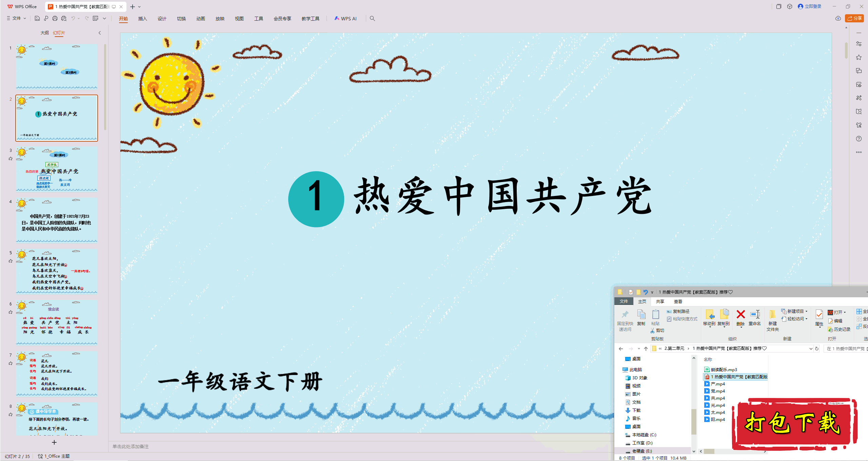Image resolution: width=868 pixels, height=461 pixels.
Task: Click the notes field 单击此处添加备注
Action: (131, 446)
